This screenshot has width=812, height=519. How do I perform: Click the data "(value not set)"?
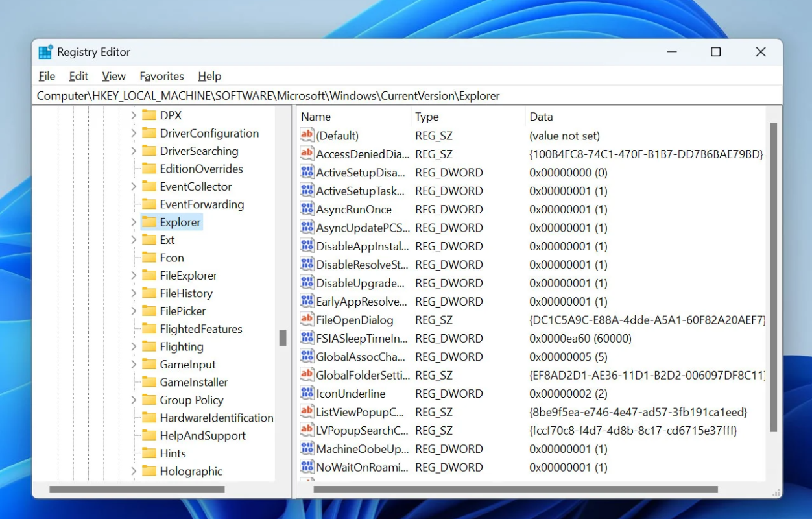tap(565, 136)
